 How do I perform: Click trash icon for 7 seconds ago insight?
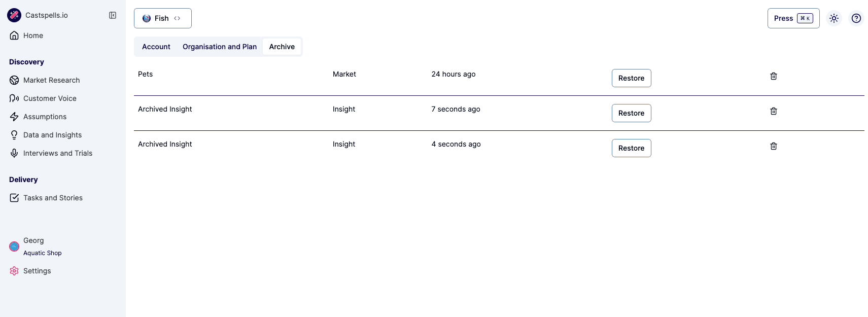click(773, 111)
